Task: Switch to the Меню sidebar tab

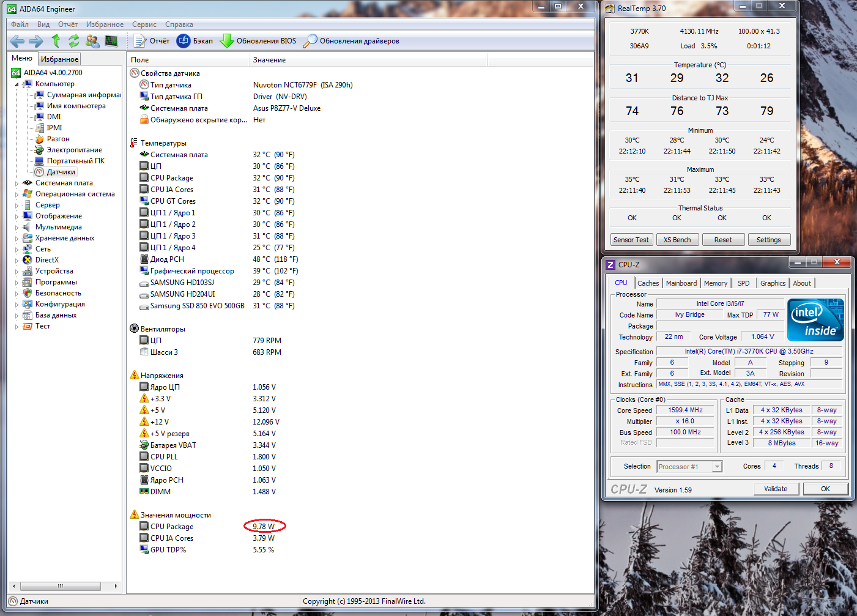Action: point(22,58)
